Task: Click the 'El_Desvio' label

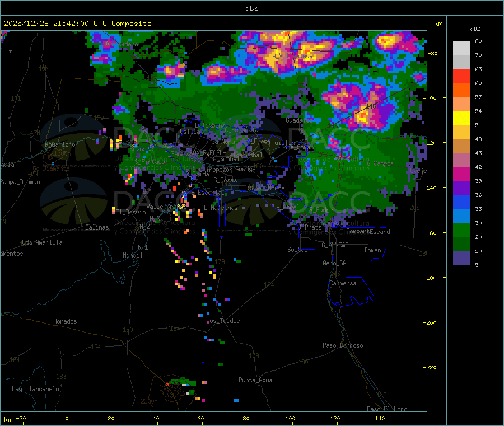Action: tap(130, 212)
